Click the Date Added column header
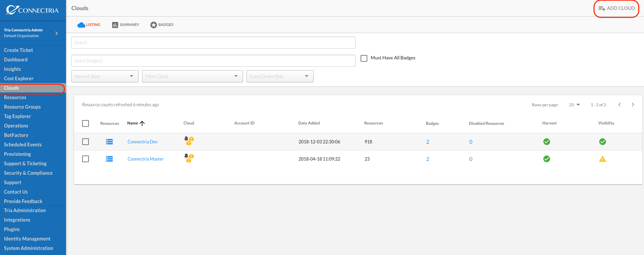This screenshot has width=644, height=255. point(309,123)
